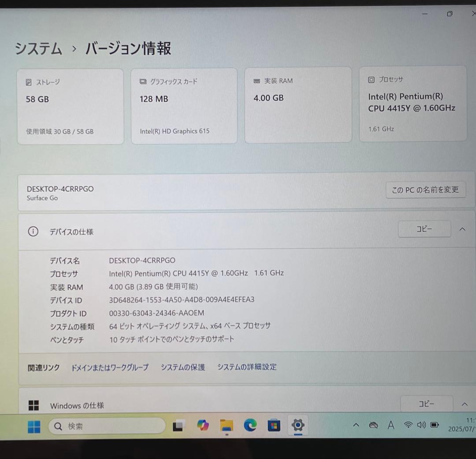Select the 実装 RAM 4.00 GB card
Viewport: 476px width, 459px height.
tap(298, 105)
